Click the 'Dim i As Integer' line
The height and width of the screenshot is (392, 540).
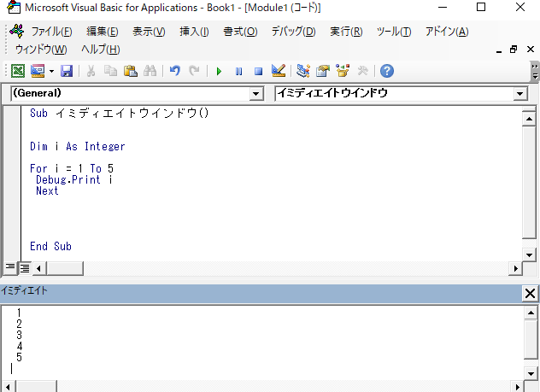pyautogui.click(x=78, y=146)
